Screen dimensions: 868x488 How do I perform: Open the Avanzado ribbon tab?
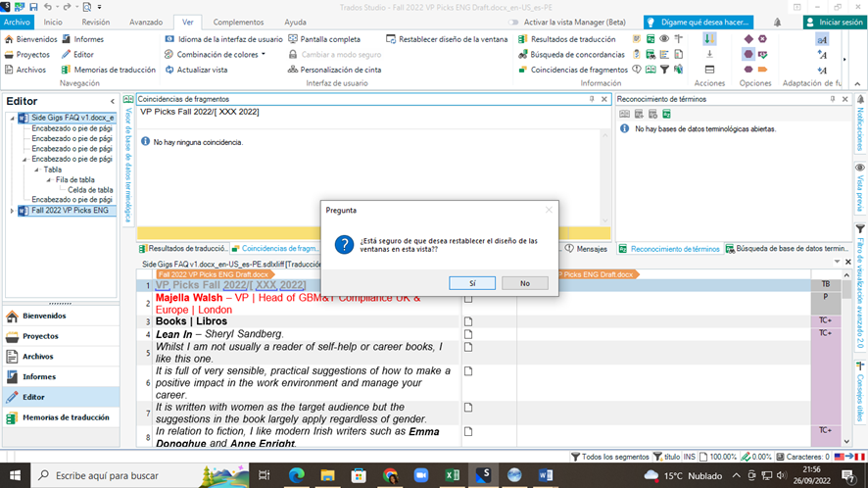pos(146,23)
